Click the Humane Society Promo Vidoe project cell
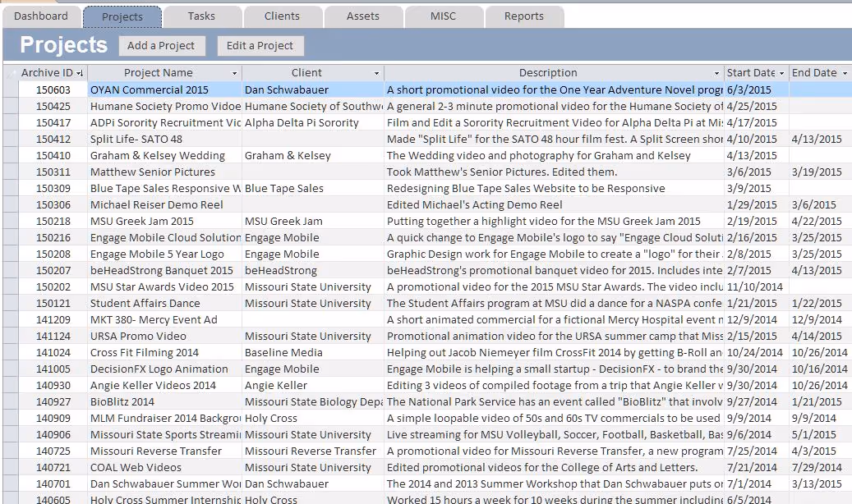Image resolution: width=852 pixels, height=504 pixels. pyautogui.click(x=164, y=106)
